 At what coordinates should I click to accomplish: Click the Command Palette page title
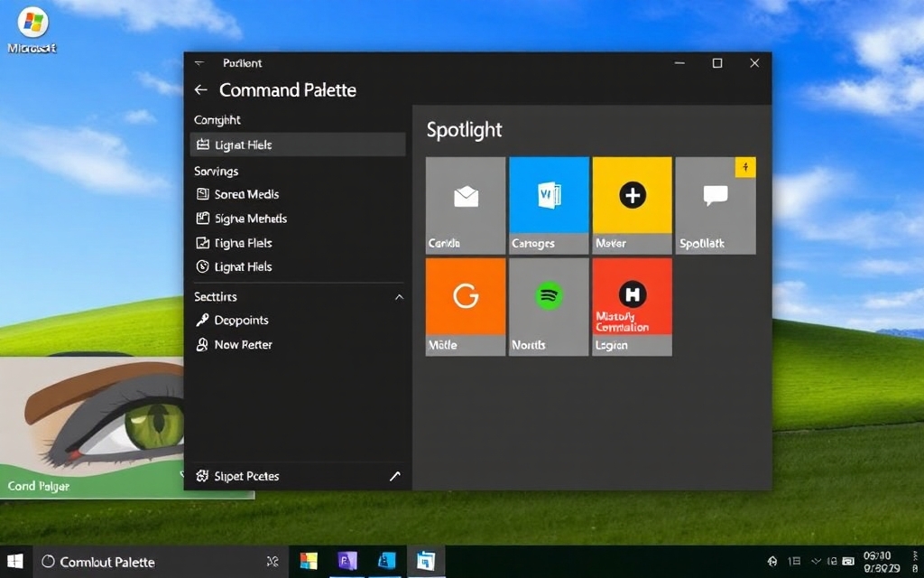[x=288, y=89]
